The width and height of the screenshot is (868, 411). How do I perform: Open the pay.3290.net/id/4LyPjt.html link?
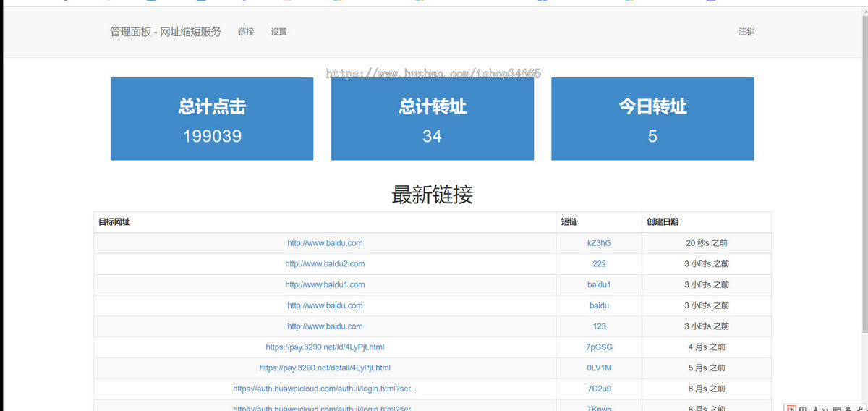click(x=325, y=347)
